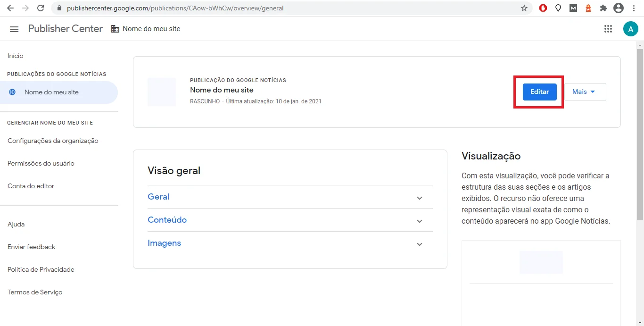
Task: Bookmark page with the star icon
Action: (524, 8)
